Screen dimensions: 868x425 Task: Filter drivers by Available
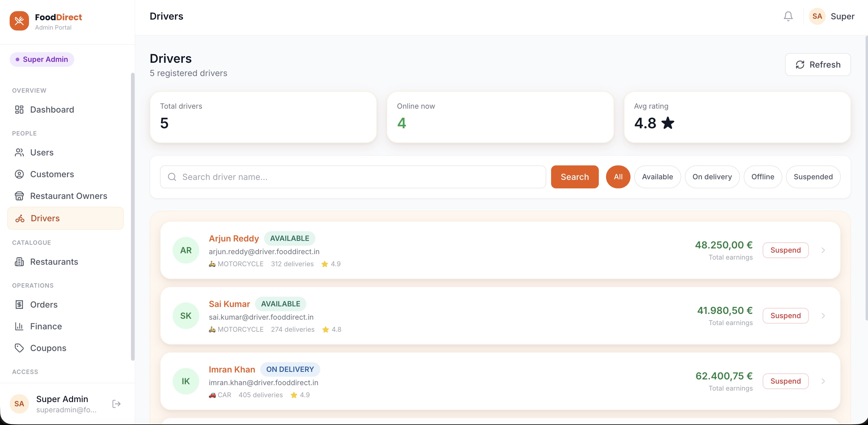(657, 177)
